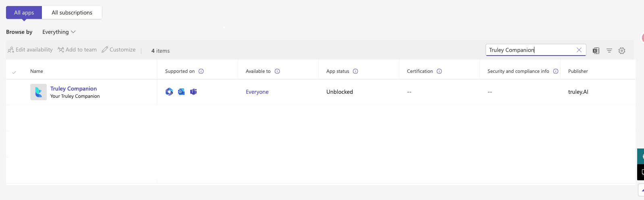Viewport: 644px width, 200px height.
Task: Click the Certification column header text
Action: 420,71
